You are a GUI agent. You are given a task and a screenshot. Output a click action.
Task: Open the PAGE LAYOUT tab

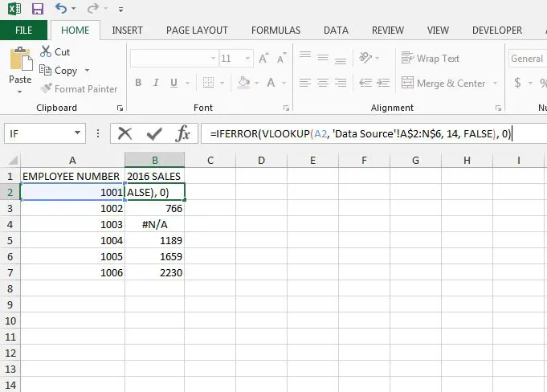click(197, 31)
